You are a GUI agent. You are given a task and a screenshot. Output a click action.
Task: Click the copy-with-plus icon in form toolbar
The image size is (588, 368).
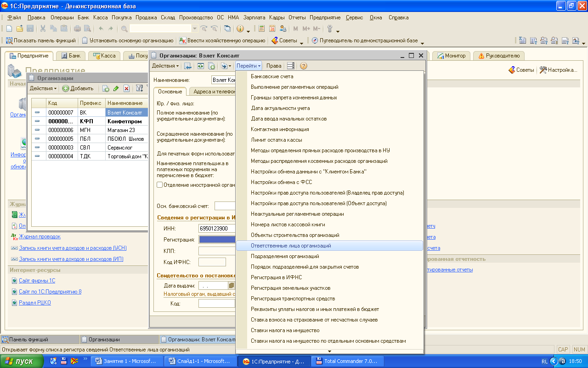tap(212, 66)
